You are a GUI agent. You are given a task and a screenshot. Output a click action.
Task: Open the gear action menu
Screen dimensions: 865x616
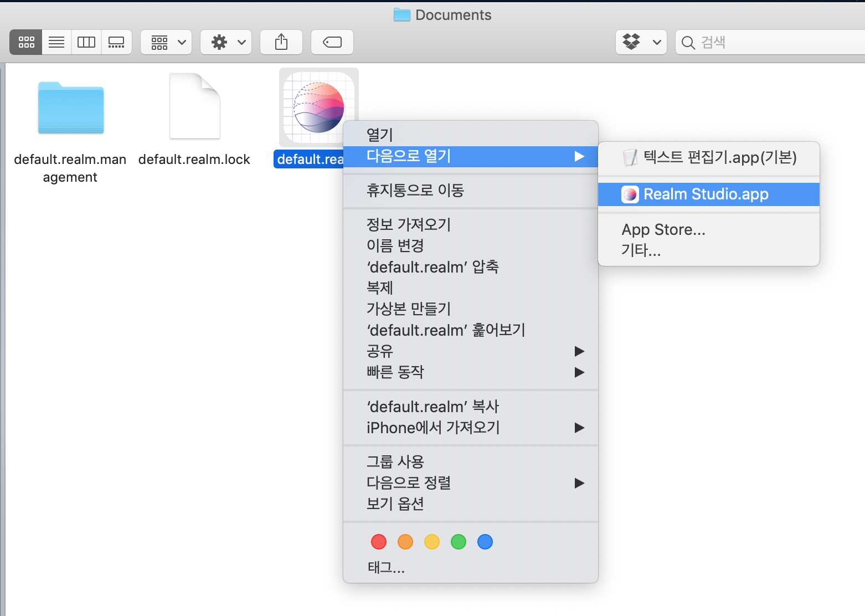pos(226,42)
